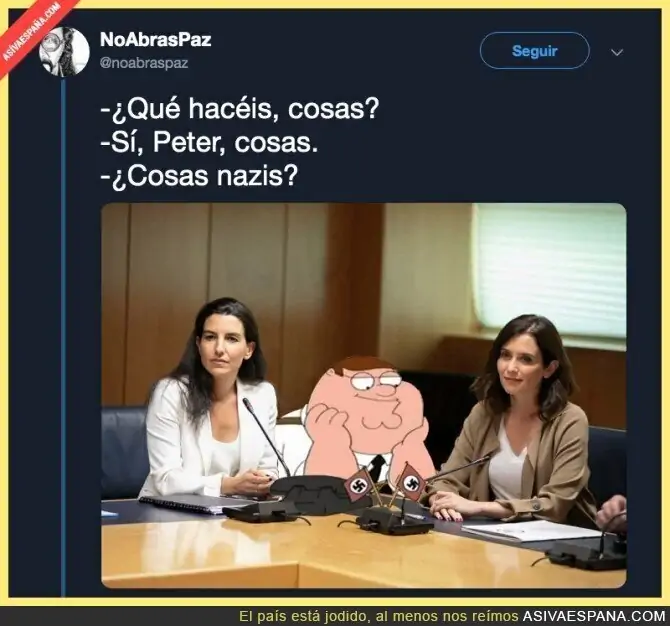Click the left small flag on the desk
The image size is (670, 626).
(358, 484)
